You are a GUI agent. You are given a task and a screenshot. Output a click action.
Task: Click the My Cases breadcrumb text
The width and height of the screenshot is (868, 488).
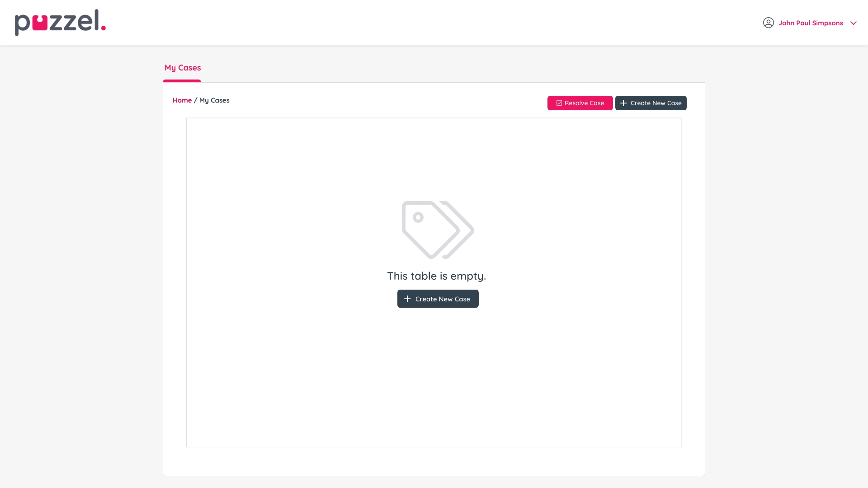coord(214,100)
